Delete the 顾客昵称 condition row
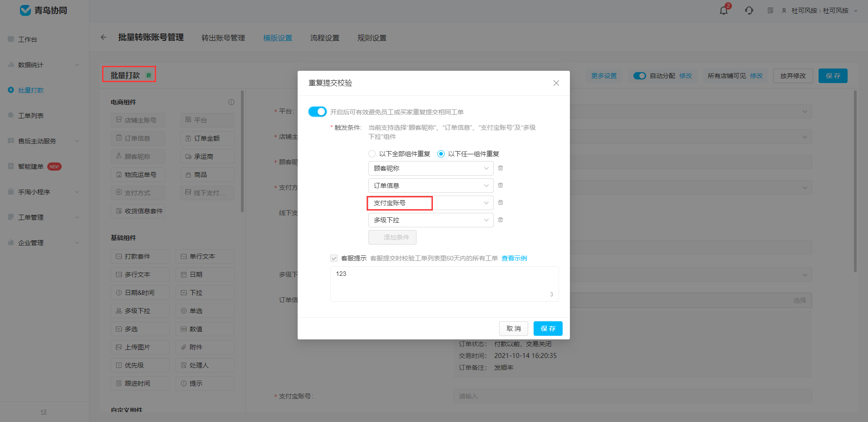 click(x=500, y=168)
